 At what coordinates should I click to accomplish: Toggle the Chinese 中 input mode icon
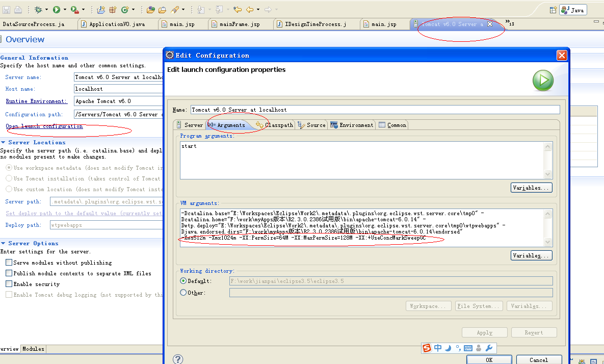(438, 348)
